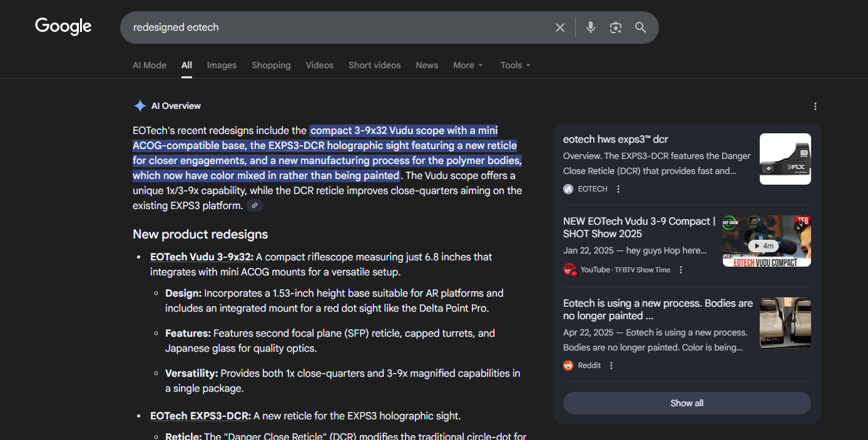Click the Reddit source favicon
Viewport: 868px width, 440px height.
(x=568, y=366)
